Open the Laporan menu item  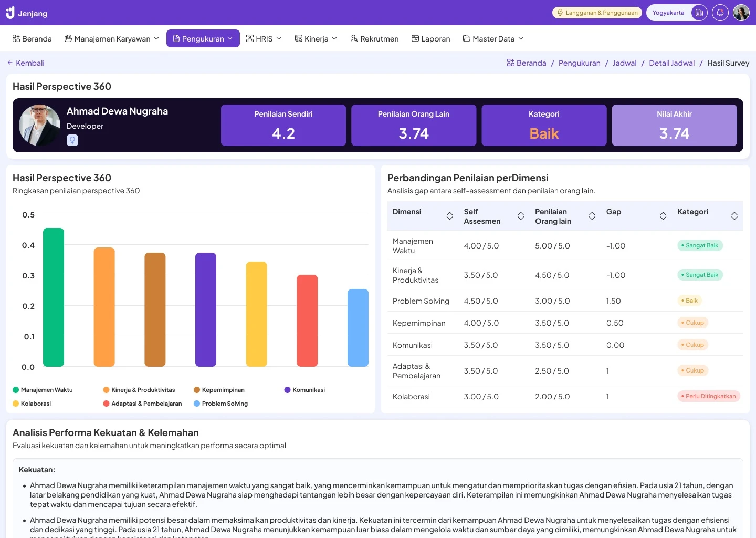click(430, 39)
